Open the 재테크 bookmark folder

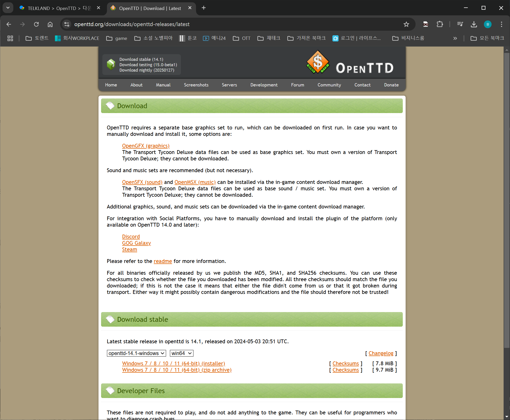click(x=269, y=38)
